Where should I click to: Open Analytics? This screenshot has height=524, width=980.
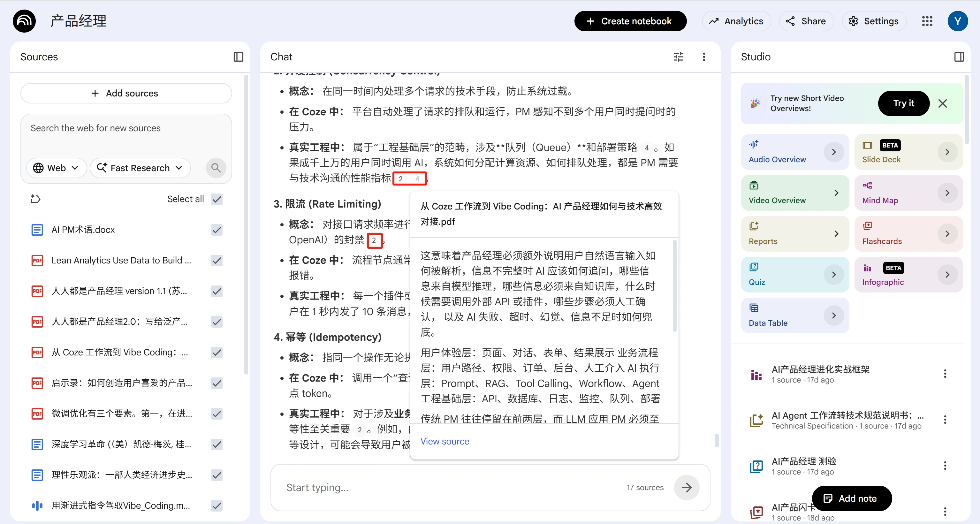[x=737, y=21]
